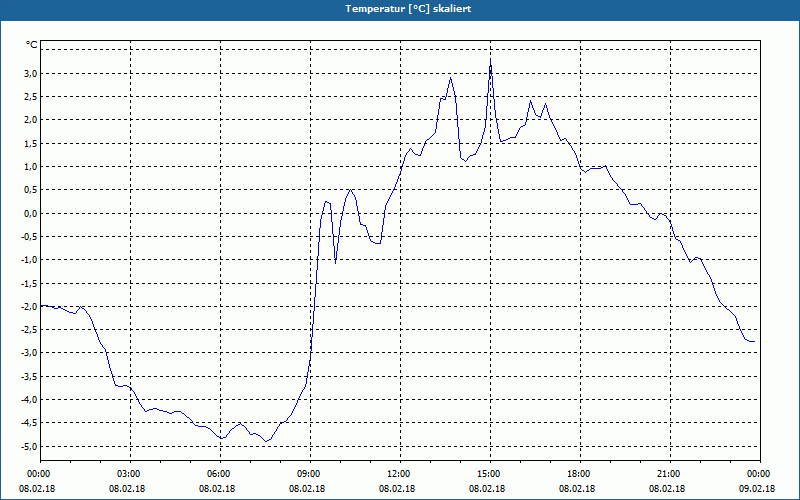This screenshot has width=800, height=500.
Task: Click the curve's highest peak at 15:00
Action: click(490, 63)
